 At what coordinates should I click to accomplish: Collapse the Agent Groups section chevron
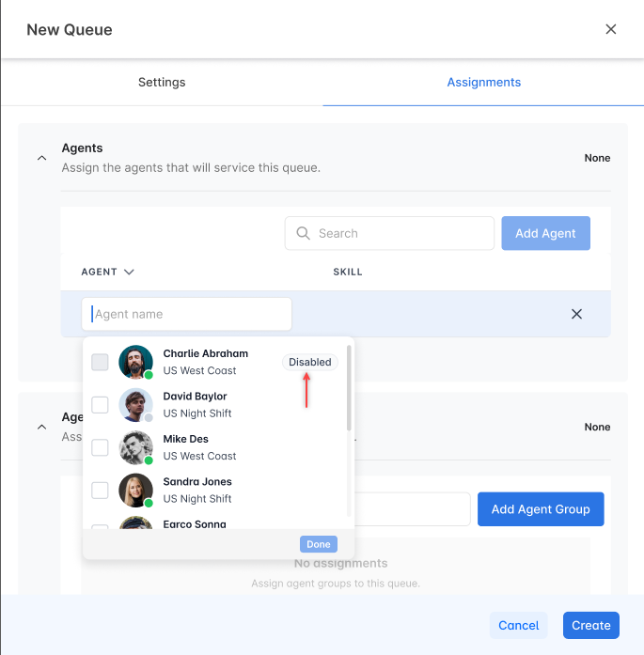pos(41,427)
